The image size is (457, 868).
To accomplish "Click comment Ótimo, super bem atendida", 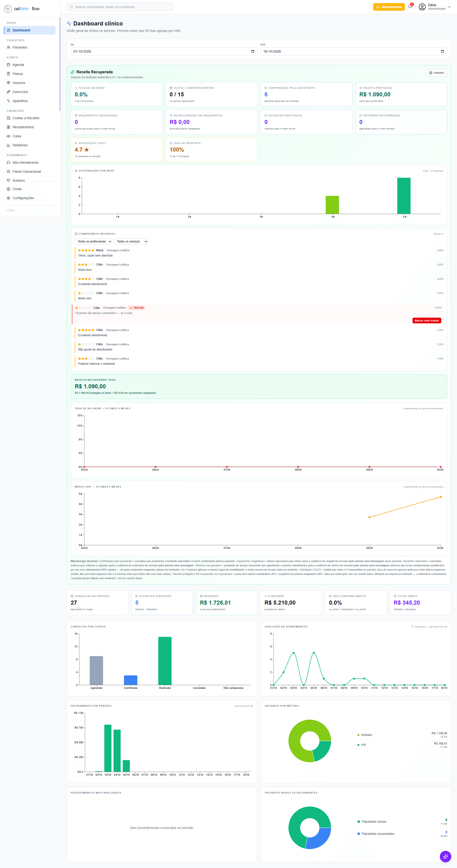I will click(x=95, y=255).
